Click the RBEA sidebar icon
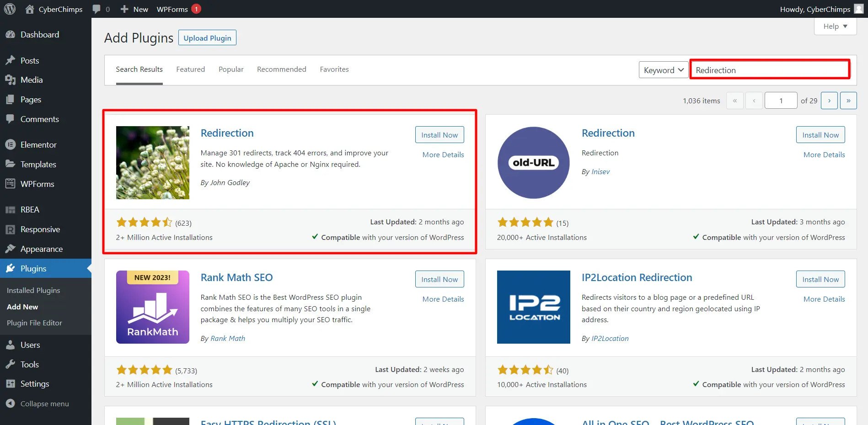This screenshot has height=425, width=868. pos(10,210)
